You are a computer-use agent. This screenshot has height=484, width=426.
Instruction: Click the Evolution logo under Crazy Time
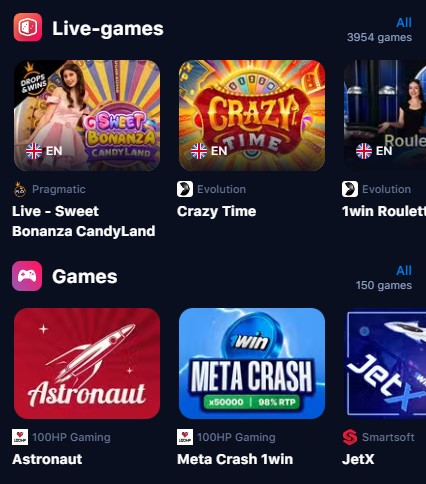pos(185,189)
